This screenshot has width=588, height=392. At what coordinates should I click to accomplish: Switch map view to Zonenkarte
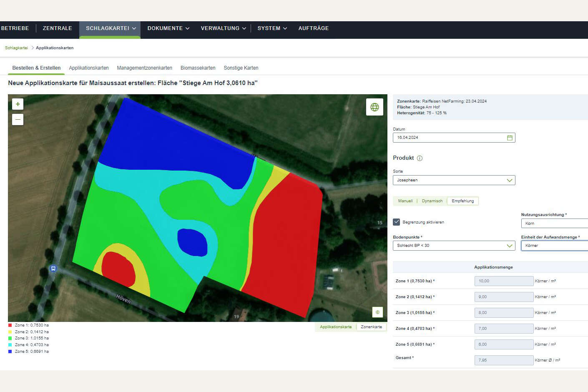(371, 327)
